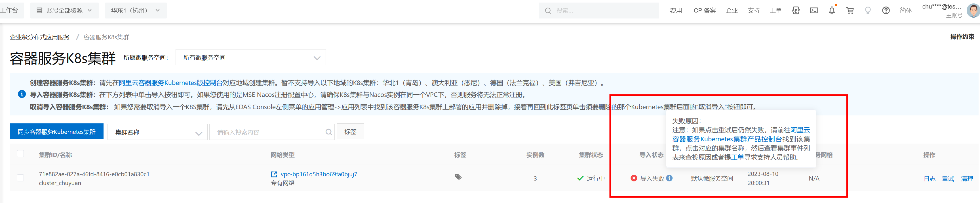Click the lightbulb tips icon
Screen dimensions: 980x203
click(868, 10)
